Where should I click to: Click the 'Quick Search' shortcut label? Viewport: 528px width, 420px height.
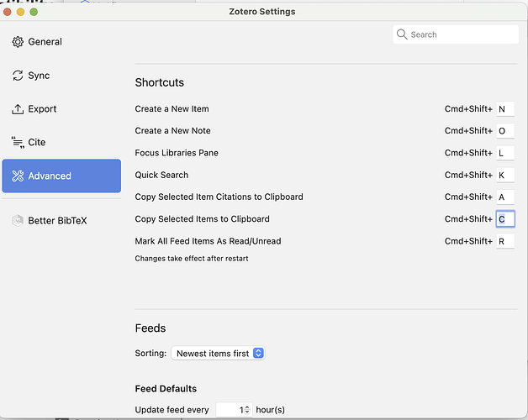pyautogui.click(x=161, y=175)
